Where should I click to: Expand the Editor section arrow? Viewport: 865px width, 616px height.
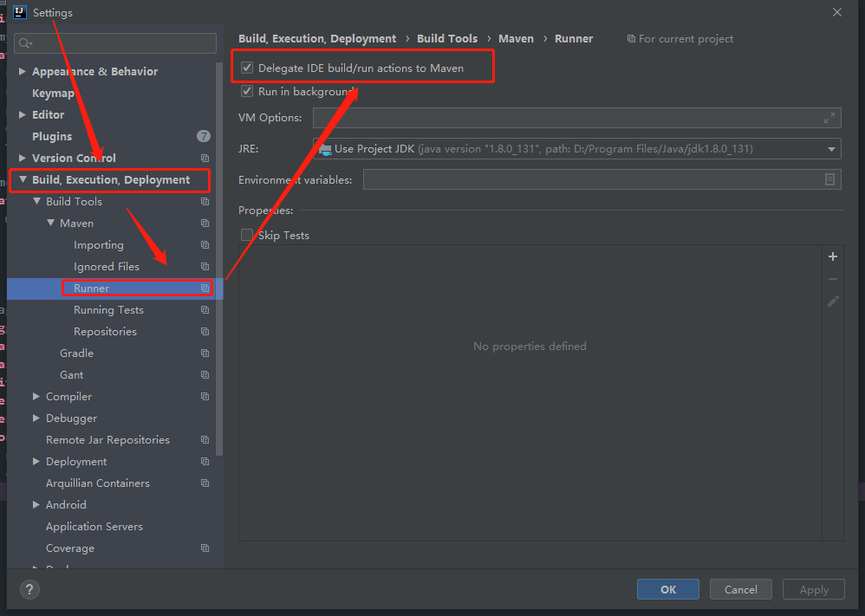click(22, 114)
